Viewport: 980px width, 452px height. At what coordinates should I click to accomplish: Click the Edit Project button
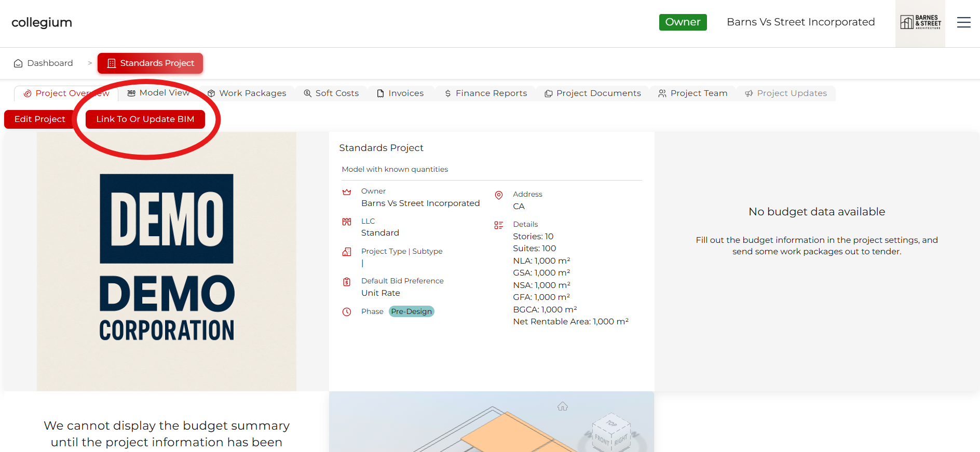pyautogui.click(x=40, y=119)
